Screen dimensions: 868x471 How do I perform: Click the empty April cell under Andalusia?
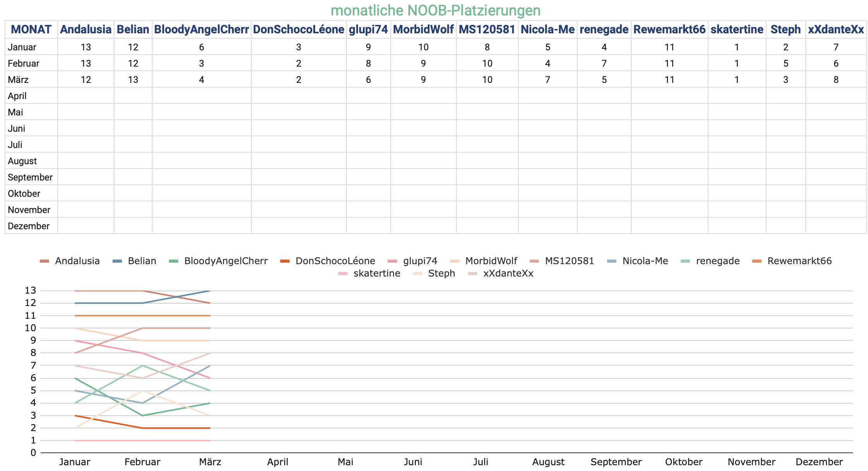pyautogui.click(x=86, y=96)
